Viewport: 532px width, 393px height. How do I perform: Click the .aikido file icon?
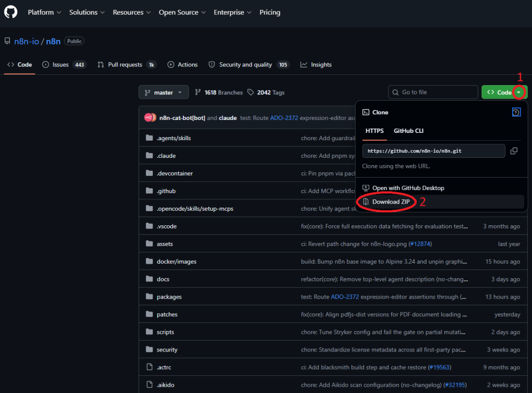[x=149, y=385]
